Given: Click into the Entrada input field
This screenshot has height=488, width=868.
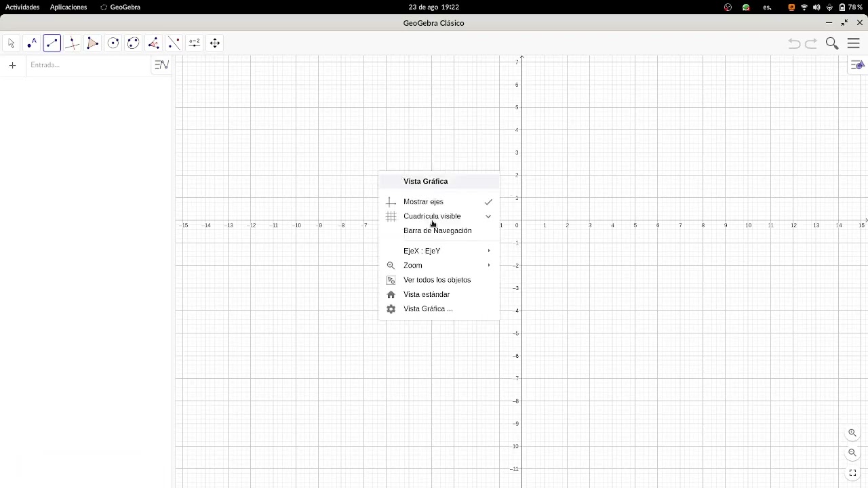Looking at the screenshot, I should click(88, 65).
